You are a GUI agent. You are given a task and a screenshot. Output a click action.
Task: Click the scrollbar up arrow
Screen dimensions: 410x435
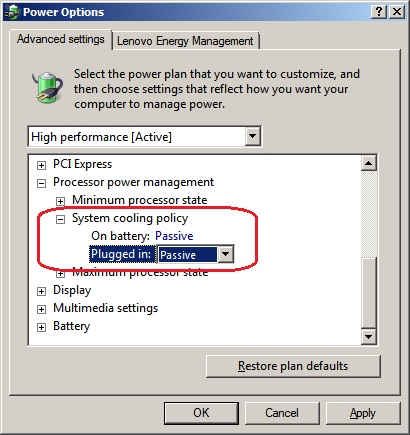(x=369, y=163)
